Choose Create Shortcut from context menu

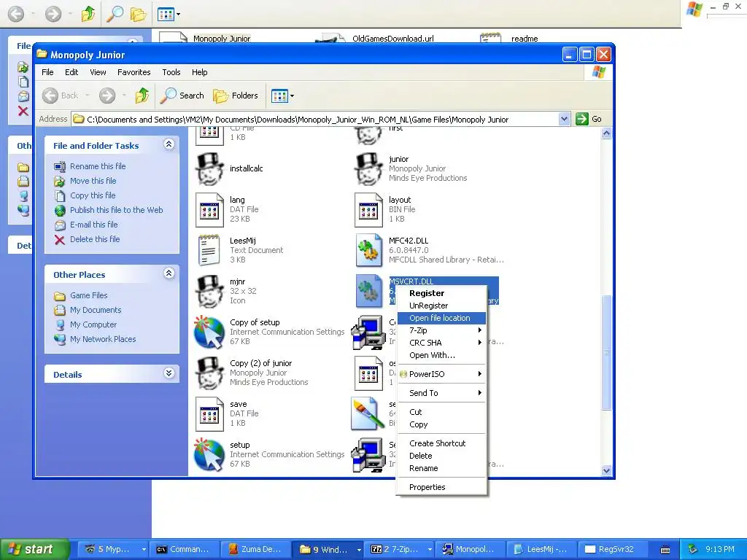tap(441, 443)
